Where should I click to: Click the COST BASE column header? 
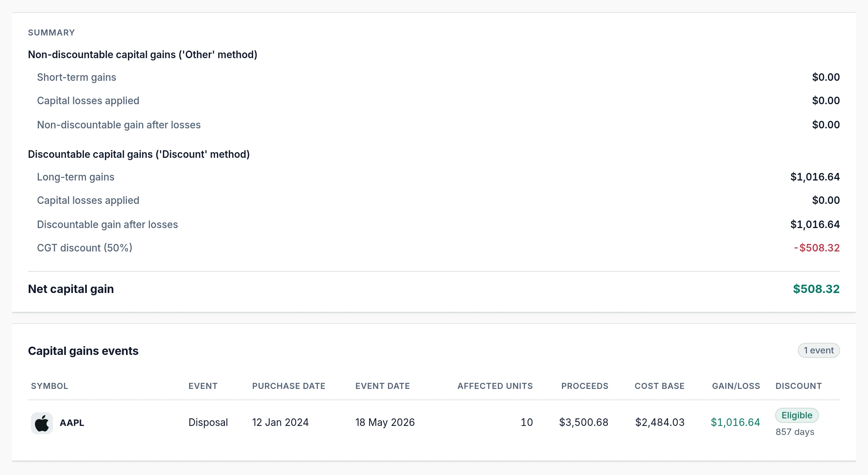click(x=659, y=386)
